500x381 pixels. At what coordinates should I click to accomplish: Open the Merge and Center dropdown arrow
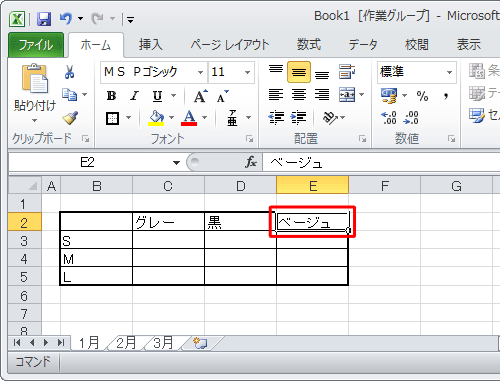[x=362, y=95]
